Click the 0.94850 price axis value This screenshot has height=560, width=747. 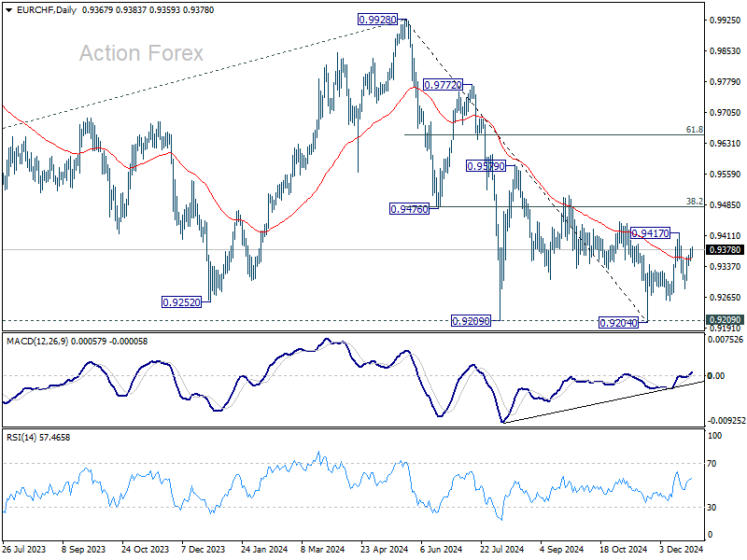[726, 205]
